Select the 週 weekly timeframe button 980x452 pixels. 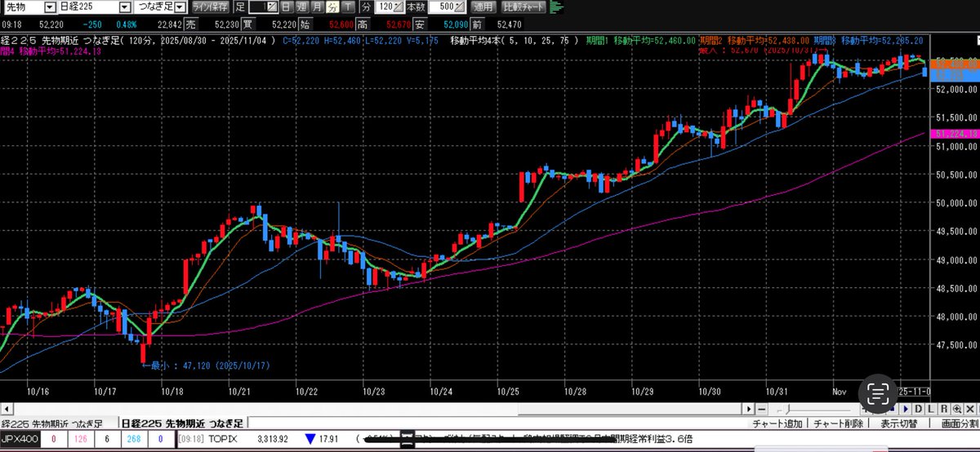click(301, 7)
